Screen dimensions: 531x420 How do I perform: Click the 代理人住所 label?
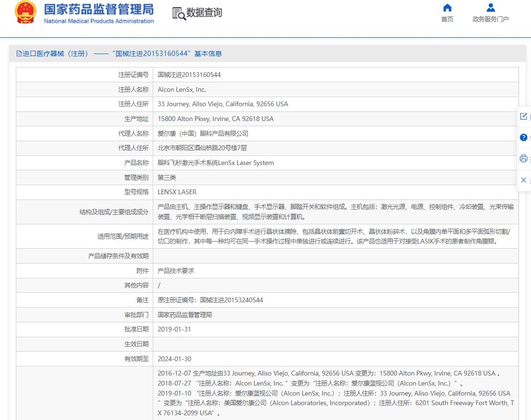[x=134, y=148]
